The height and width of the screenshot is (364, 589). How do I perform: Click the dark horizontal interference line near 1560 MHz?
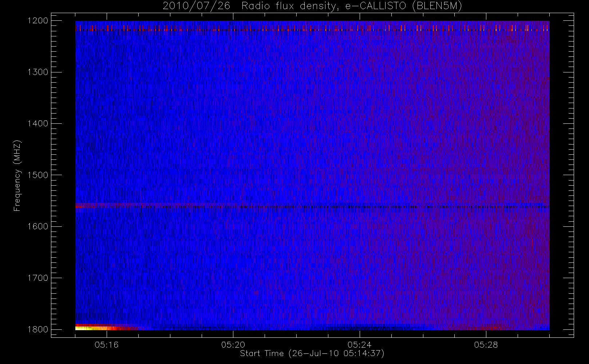pos(312,207)
